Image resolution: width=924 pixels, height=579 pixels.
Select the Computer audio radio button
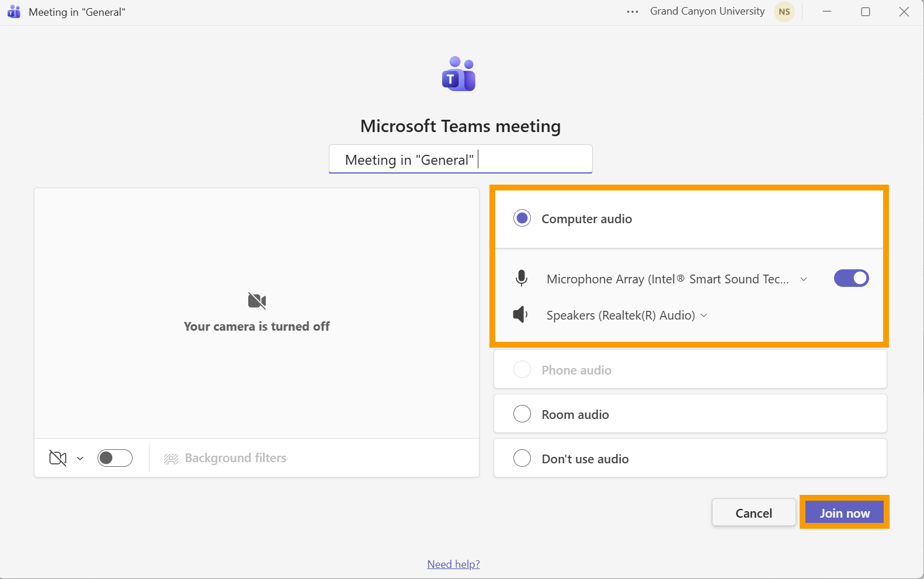point(522,219)
